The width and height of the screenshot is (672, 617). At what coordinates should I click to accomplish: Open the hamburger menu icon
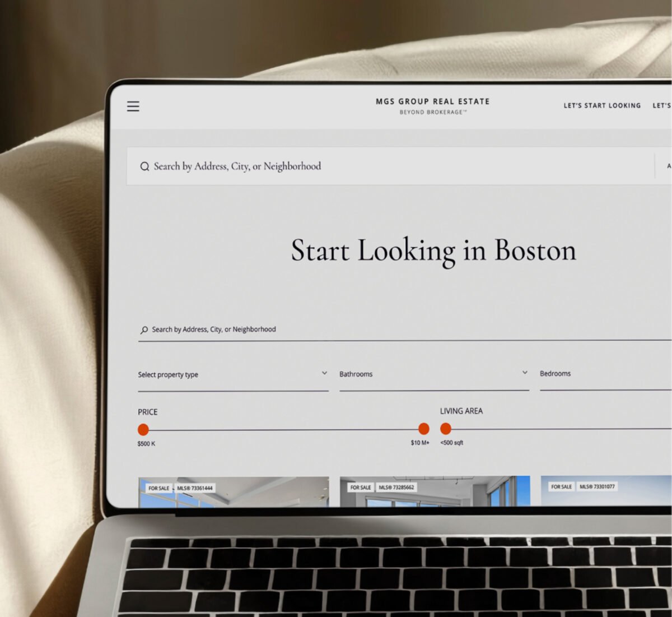pyautogui.click(x=133, y=106)
